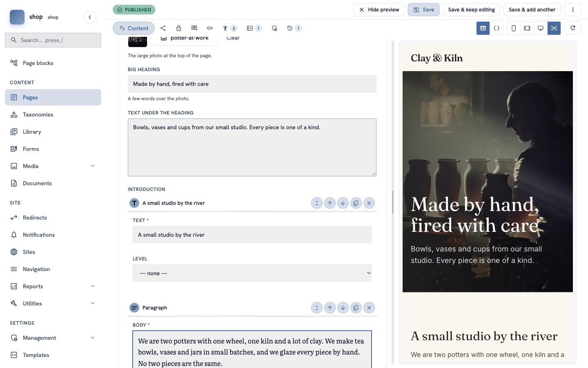This screenshot has height=368, width=588.
Task: Set preview to tablet size
Action: point(527,28)
